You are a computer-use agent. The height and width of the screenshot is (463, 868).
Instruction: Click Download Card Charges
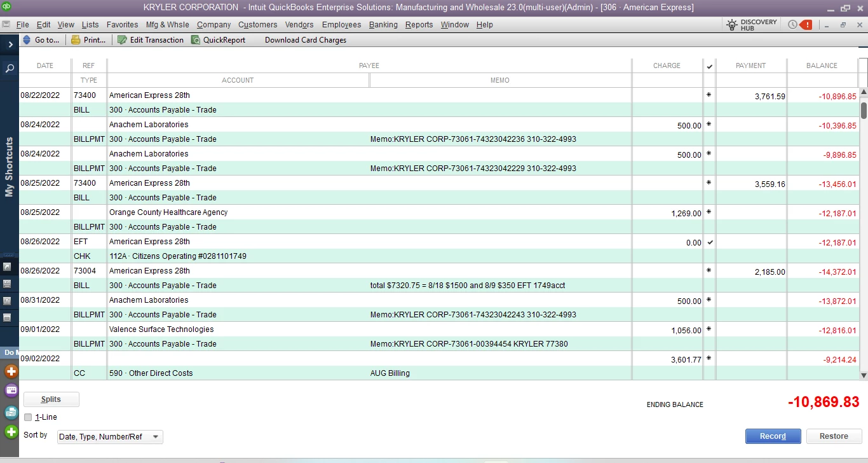tap(306, 40)
